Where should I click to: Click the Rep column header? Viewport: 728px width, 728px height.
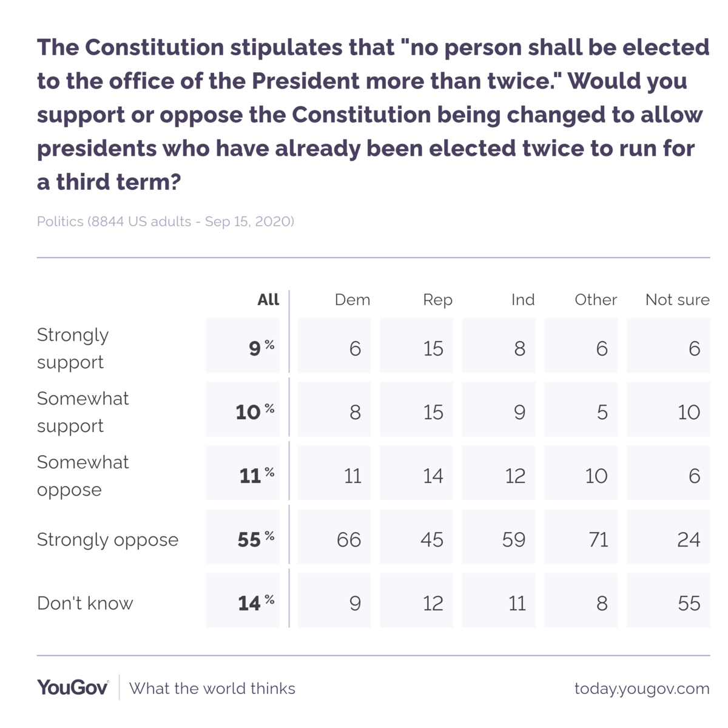click(x=437, y=300)
